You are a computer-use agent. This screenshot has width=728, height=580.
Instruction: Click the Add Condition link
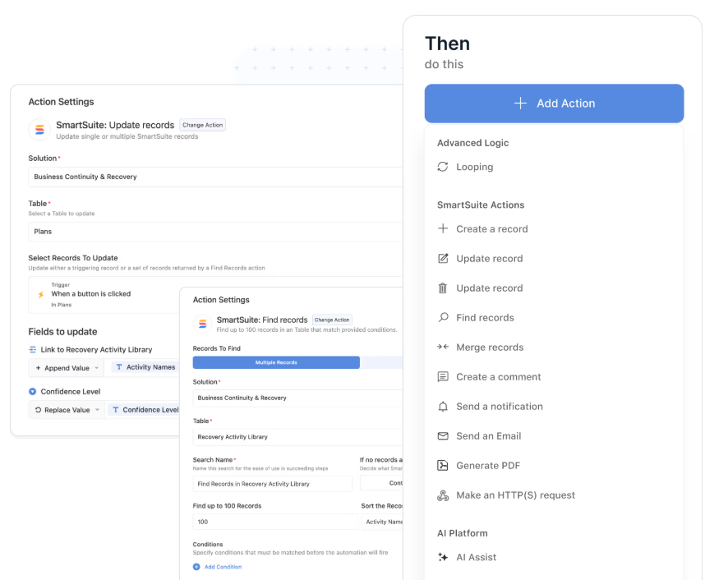223,567
